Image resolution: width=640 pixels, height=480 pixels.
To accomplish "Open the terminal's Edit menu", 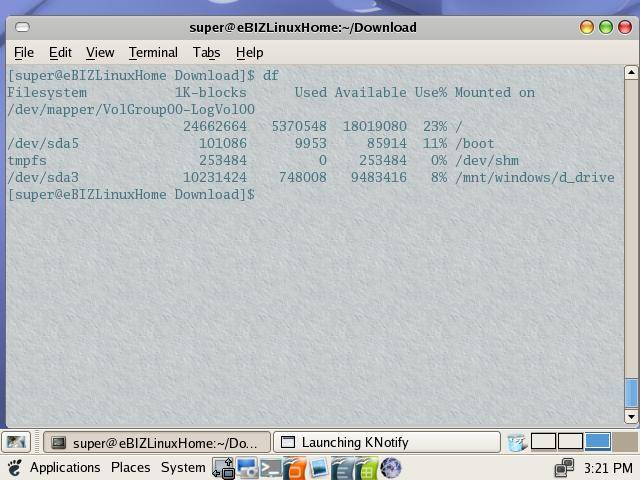I will (60, 52).
